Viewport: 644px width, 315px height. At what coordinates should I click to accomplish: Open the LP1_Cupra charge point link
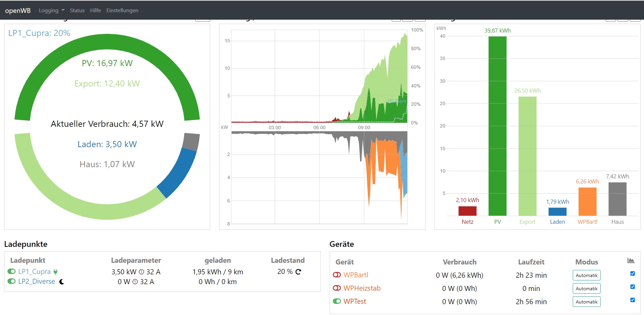(34, 272)
